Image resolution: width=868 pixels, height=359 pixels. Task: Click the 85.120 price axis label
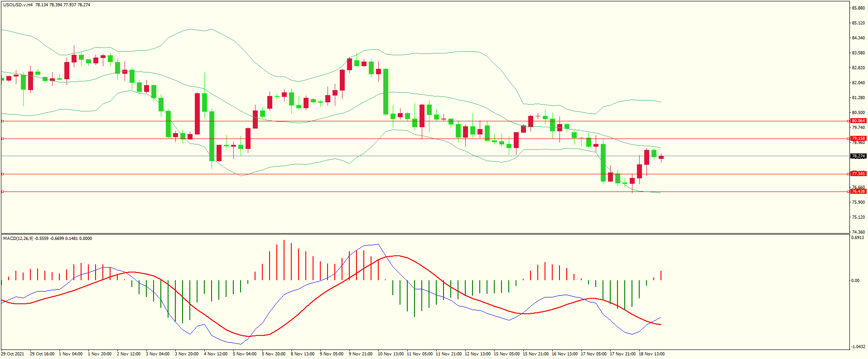coord(858,23)
